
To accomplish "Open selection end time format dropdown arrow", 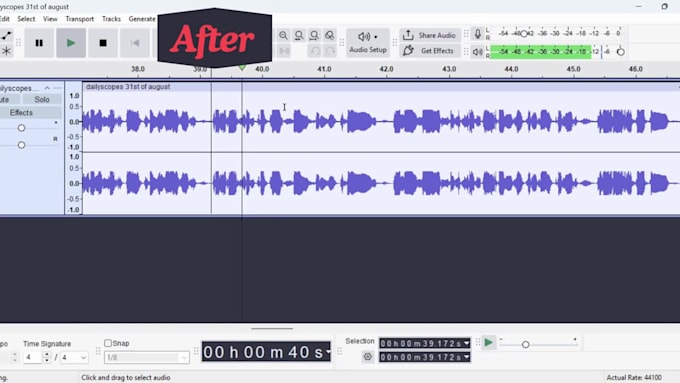I will (x=467, y=357).
